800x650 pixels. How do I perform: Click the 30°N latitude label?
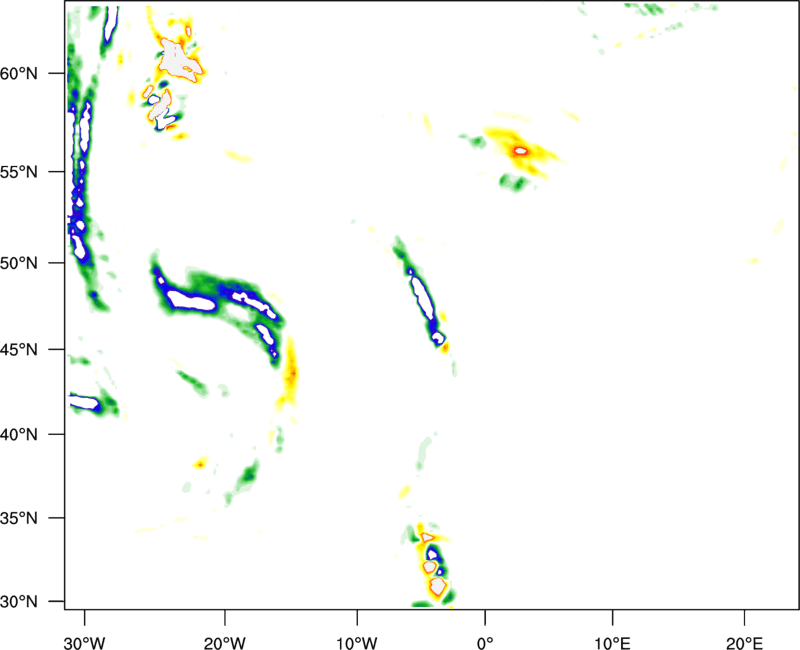(x=19, y=602)
